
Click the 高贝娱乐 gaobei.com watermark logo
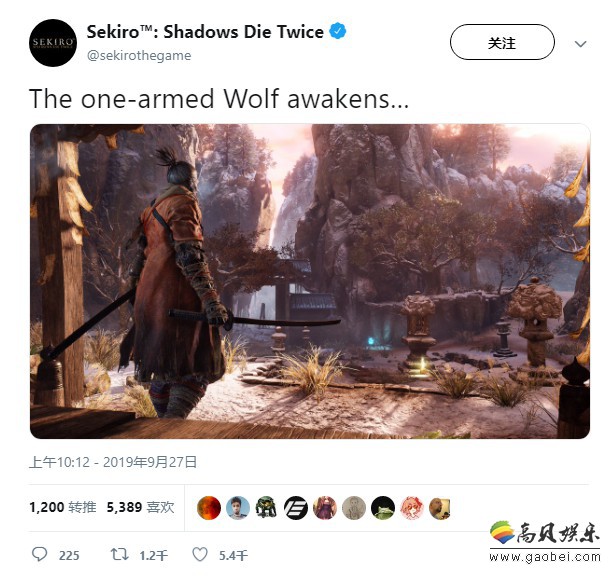pos(545,542)
